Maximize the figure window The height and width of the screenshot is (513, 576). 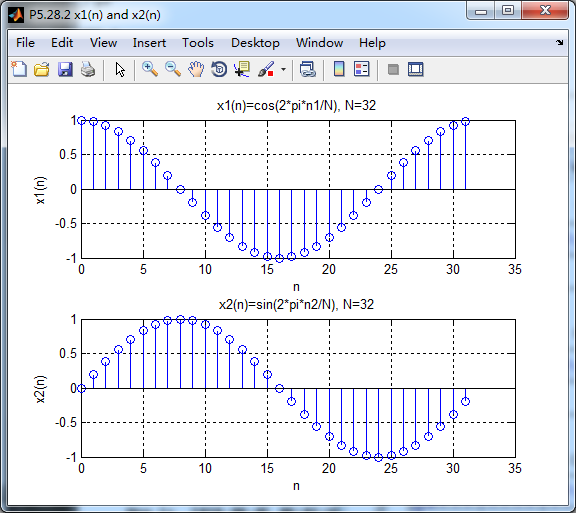[x=508, y=11]
